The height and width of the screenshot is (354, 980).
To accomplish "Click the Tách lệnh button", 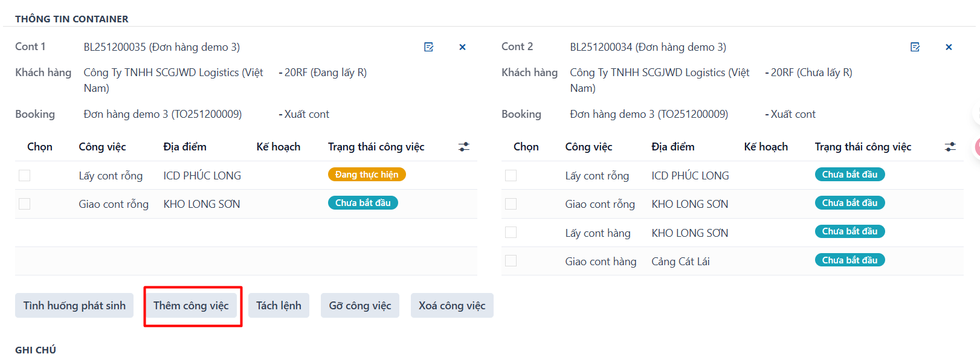I will [279, 306].
